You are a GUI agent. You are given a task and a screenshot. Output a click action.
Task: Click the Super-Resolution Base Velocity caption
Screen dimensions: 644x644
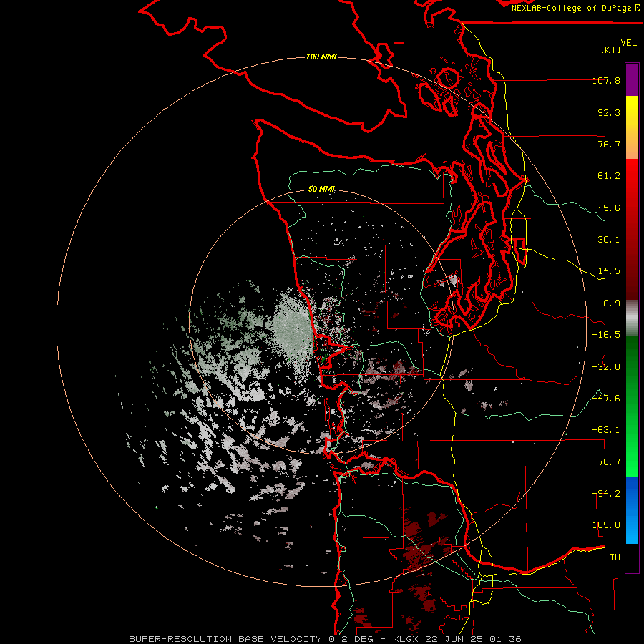click(326, 639)
